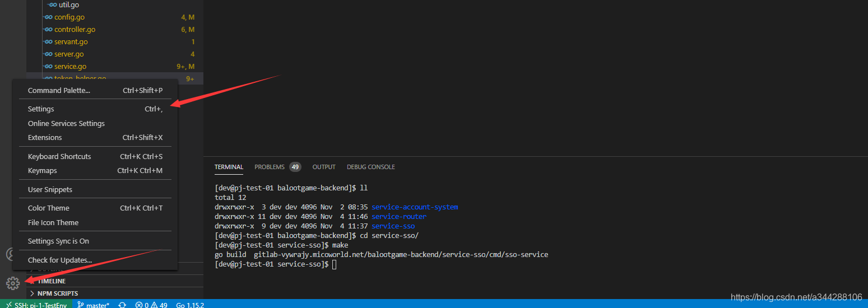Click the 'total 12' terminal line
Viewport: 868px width, 308px height.
[230, 198]
